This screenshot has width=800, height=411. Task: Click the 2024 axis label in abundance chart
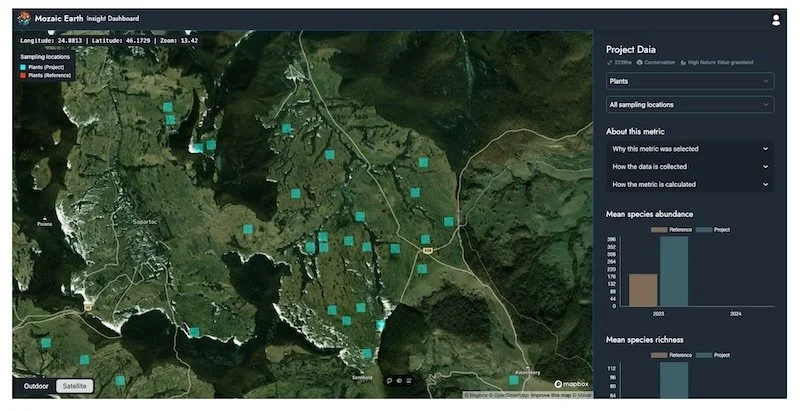pos(735,314)
